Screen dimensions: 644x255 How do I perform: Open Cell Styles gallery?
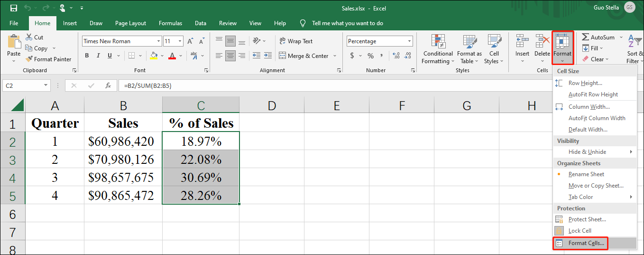tap(494, 49)
